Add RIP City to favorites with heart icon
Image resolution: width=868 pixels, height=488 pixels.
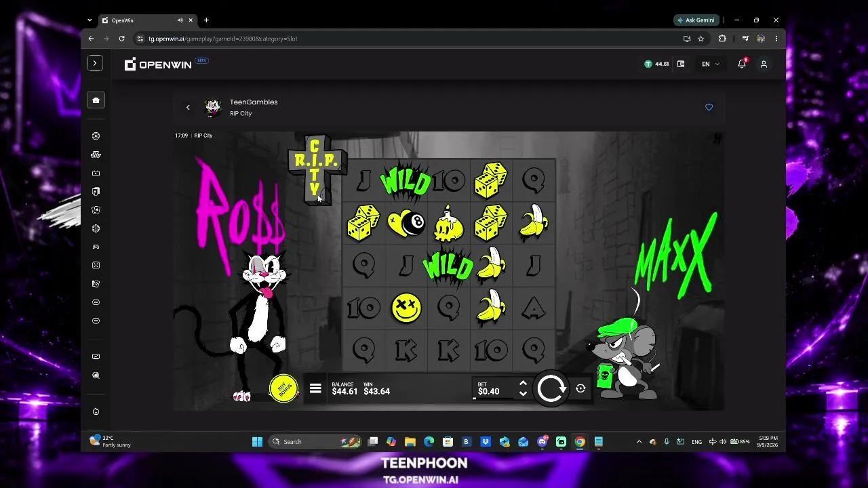coord(709,107)
